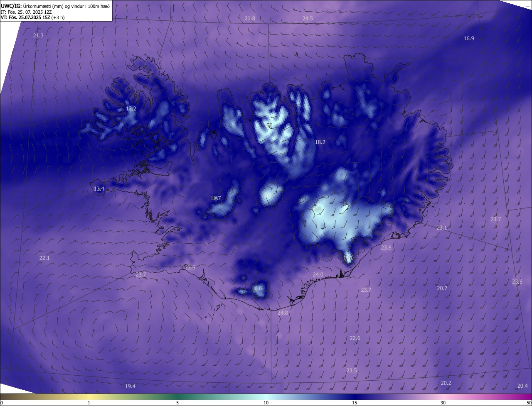Click the 21.3 value label

[x=38, y=36]
